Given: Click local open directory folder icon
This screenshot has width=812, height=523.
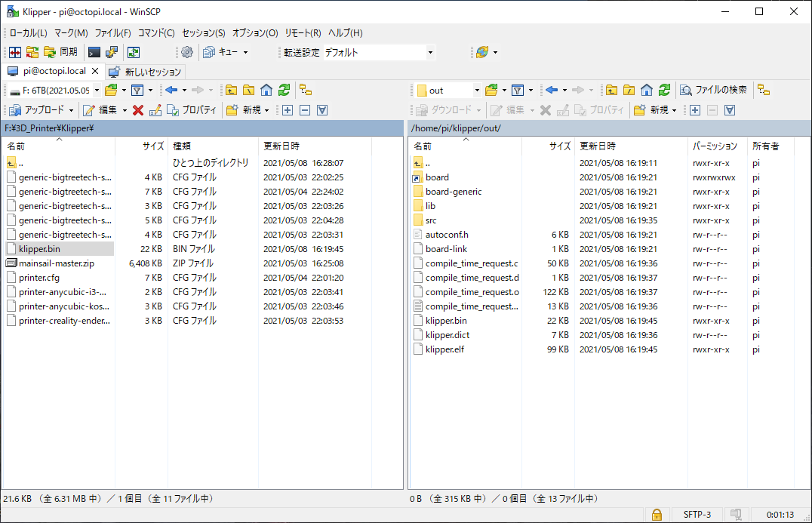Looking at the screenshot, I should click(x=111, y=91).
